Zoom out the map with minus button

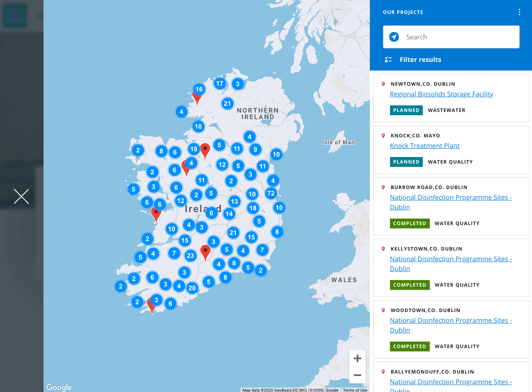point(357,375)
